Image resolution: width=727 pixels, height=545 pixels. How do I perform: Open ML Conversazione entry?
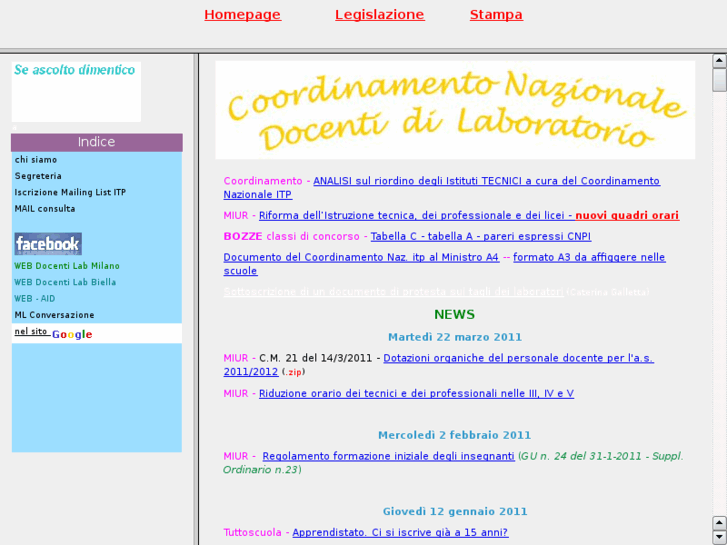tap(54, 315)
